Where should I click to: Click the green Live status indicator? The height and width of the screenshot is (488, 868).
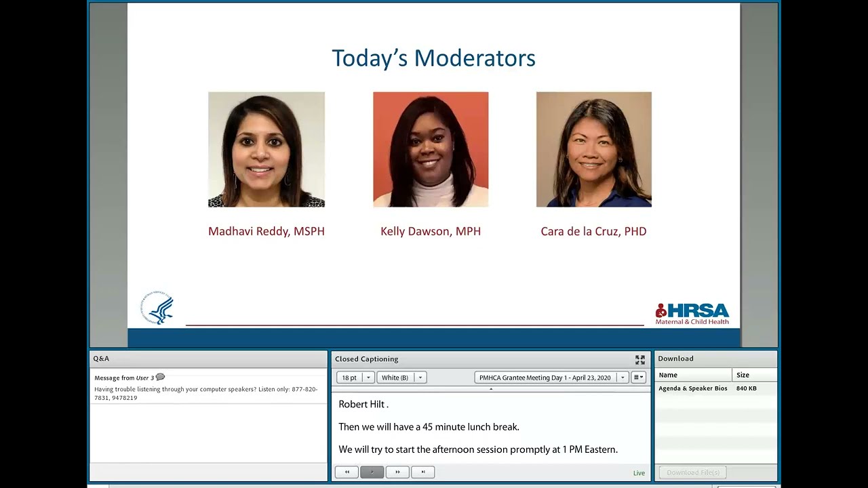click(x=639, y=473)
